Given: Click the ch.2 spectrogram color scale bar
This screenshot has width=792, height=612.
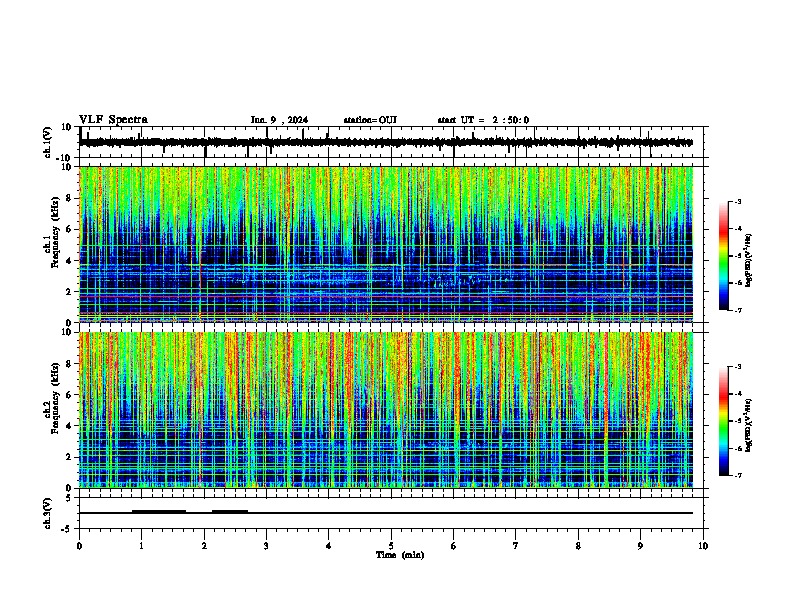Looking at the screenshot, I should 724,421.
